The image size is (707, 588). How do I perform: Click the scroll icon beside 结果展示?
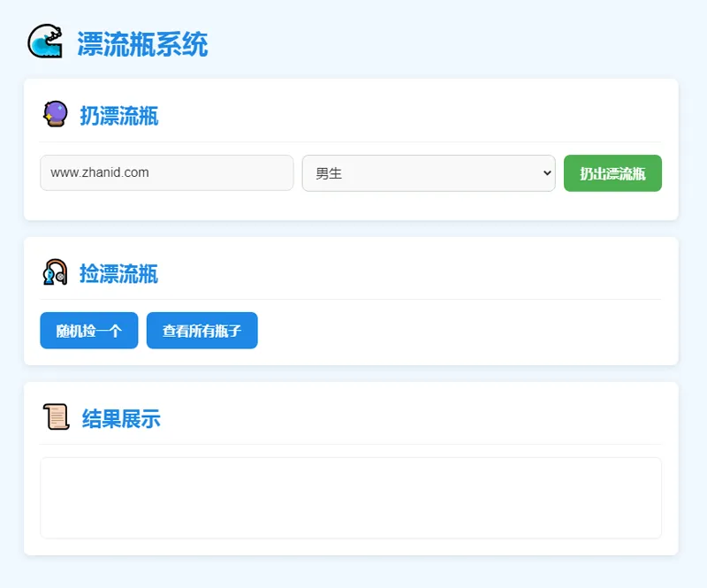56,417
